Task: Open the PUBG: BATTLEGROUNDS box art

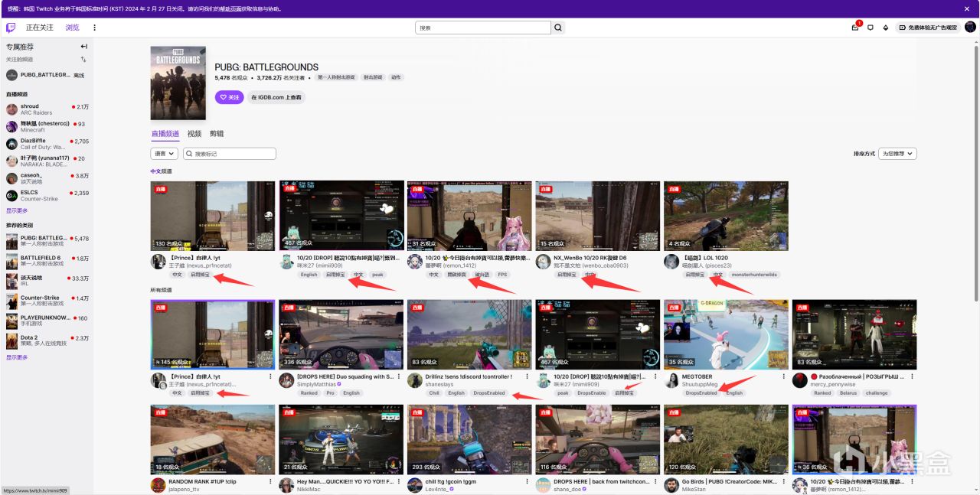Action: (x=178, y=83)
